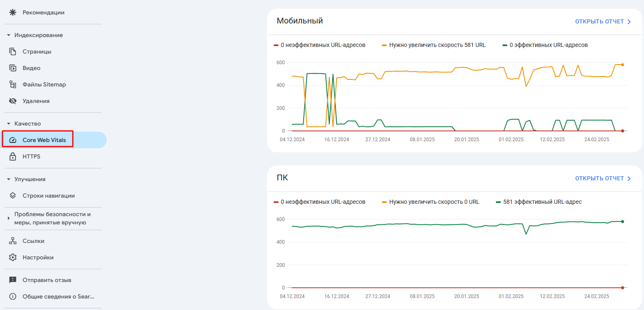
Task: Click the Настройки gear icon
Action: point(13,257)
